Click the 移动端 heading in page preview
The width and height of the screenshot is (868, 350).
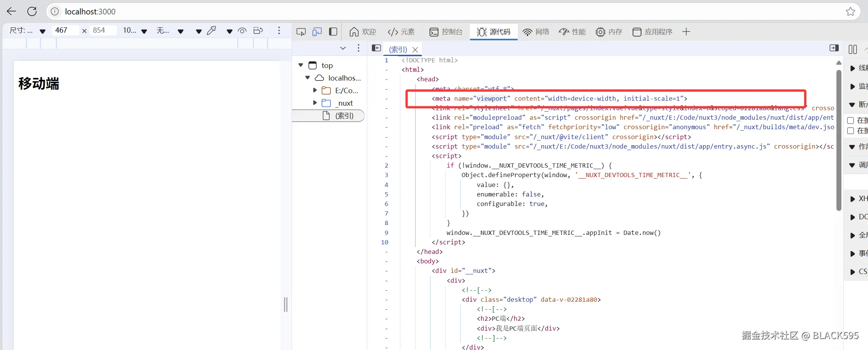pyautogui.click(x=39, y=84)
